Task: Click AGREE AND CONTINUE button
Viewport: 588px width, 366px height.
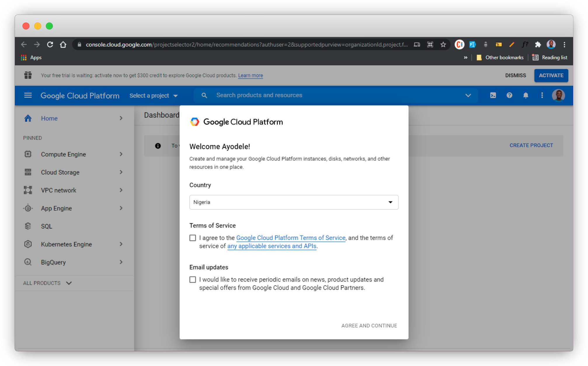Action: click(x=369, y=326)
